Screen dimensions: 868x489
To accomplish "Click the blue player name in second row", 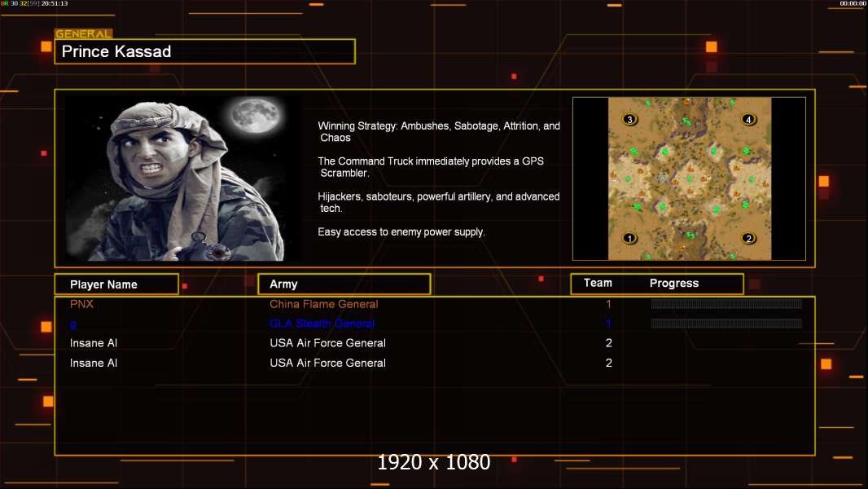I will [x=73, y=324].
